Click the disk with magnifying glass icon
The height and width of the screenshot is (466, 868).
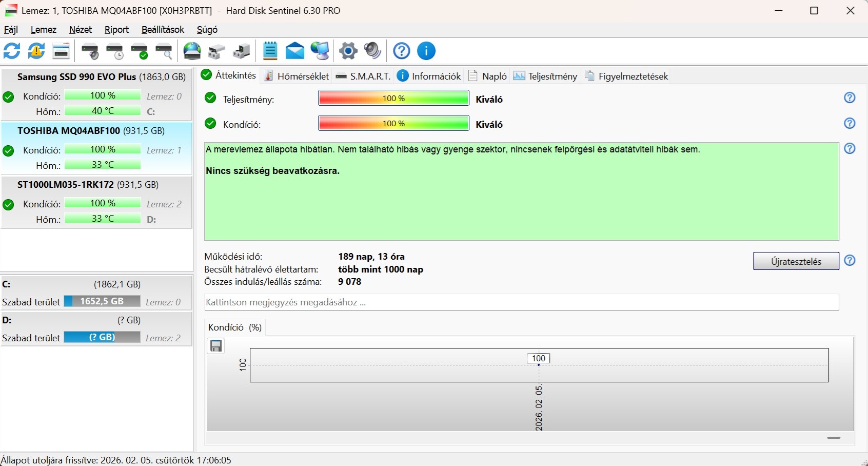tap(164, 51)
